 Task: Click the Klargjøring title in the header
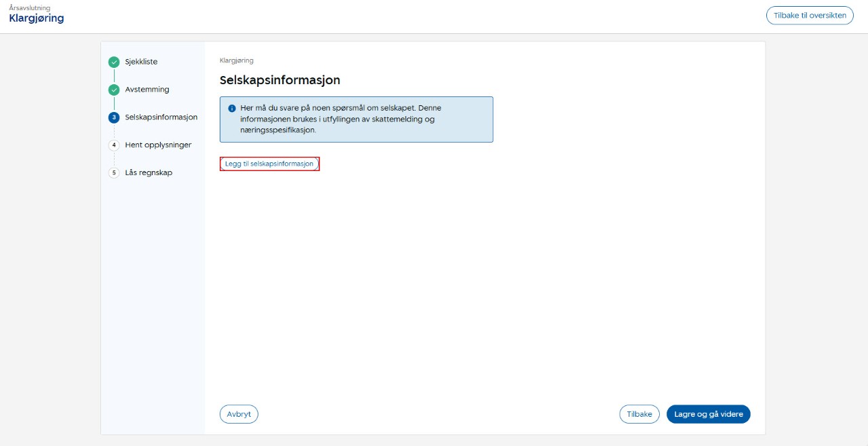[x=37, y=18]
